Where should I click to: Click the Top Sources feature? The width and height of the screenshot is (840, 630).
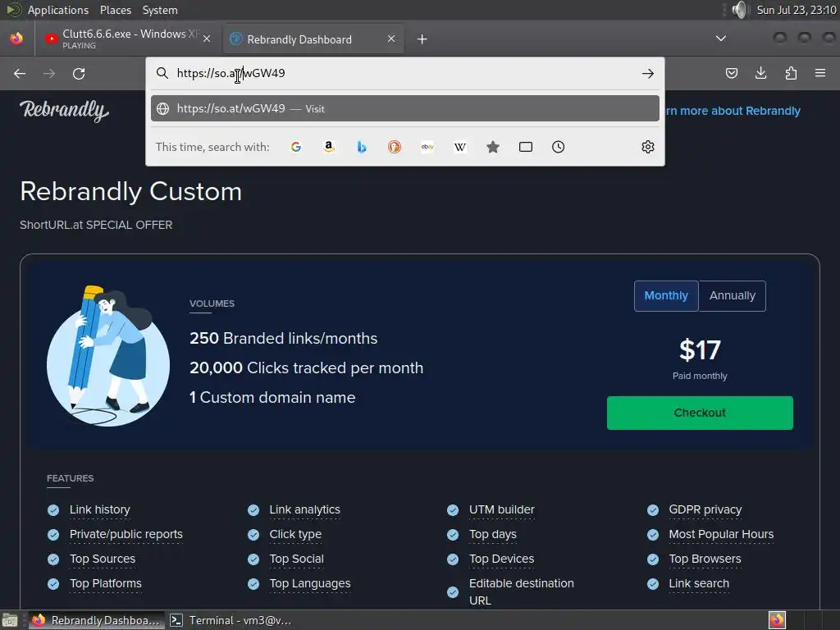click(103, 559)
